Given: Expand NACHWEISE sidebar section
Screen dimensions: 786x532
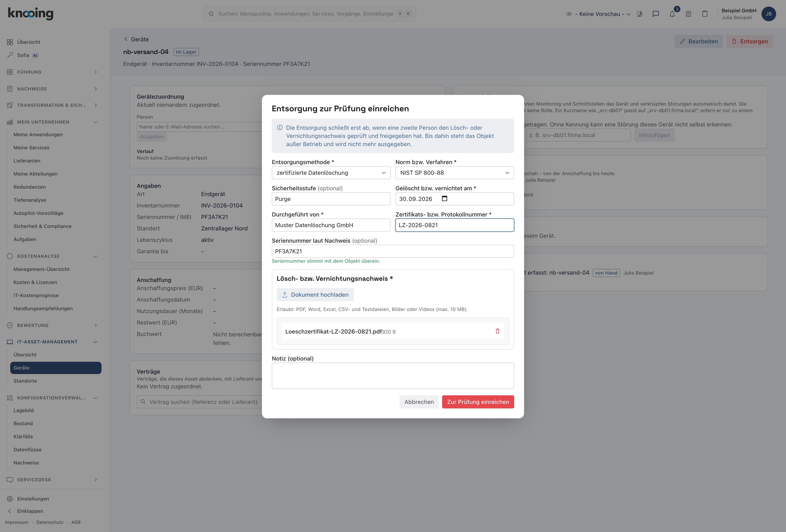Looking at the screenshot, I should pos(52,89).
